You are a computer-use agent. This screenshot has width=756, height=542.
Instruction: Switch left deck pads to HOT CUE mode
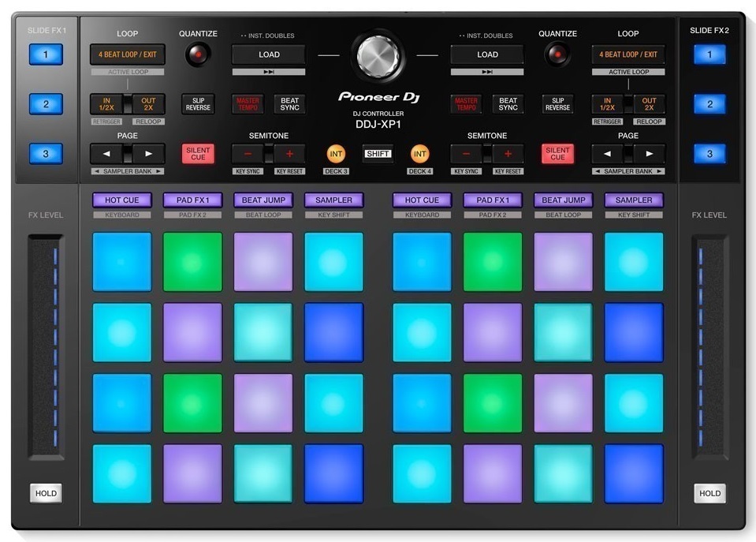point(122,200)
